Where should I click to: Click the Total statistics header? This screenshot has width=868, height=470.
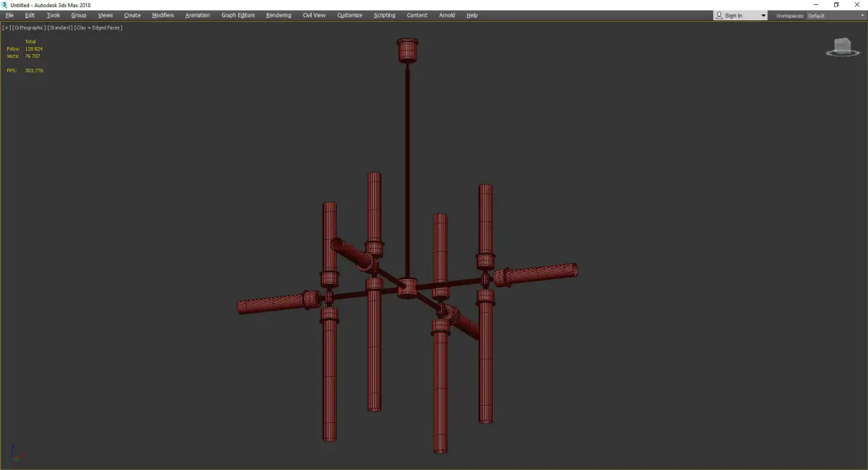30,41
